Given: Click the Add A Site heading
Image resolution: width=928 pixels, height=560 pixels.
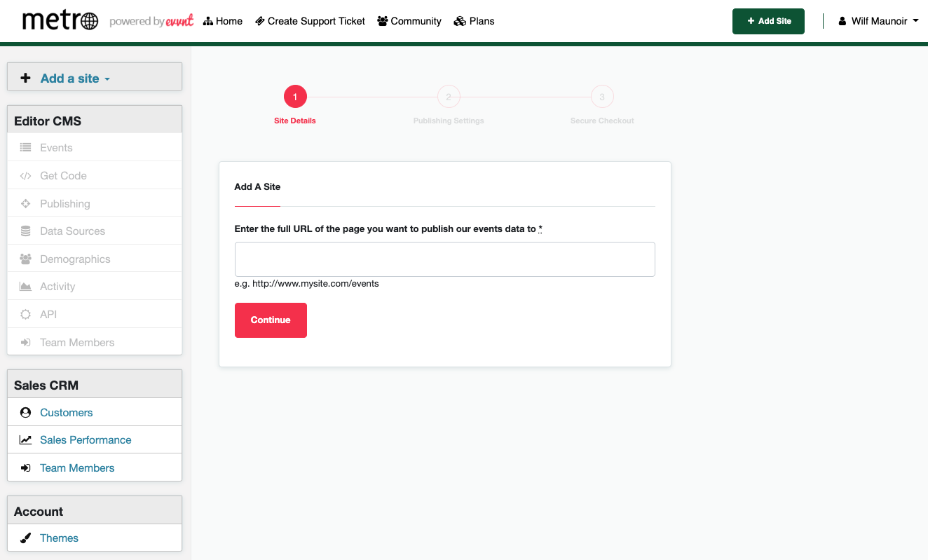Looking at the screenshot, I should (257, 187).
